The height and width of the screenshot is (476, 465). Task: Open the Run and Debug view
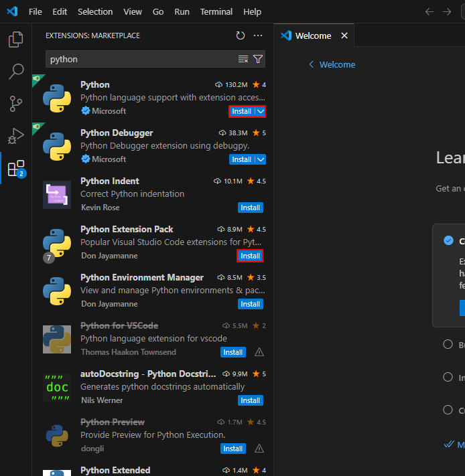16,136
